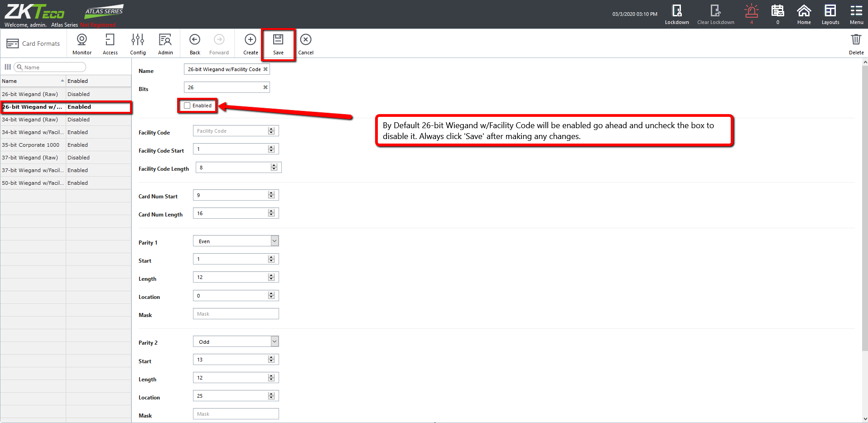
Task: Click the Card Formats icon
Action: [13, 43]
